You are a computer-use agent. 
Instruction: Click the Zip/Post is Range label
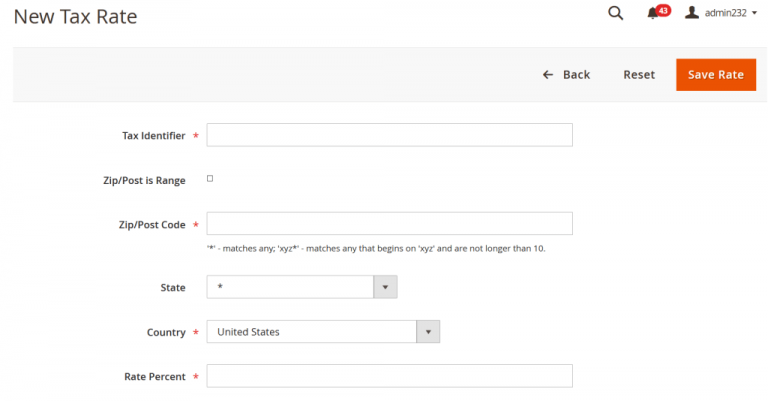tap(144, 181)
